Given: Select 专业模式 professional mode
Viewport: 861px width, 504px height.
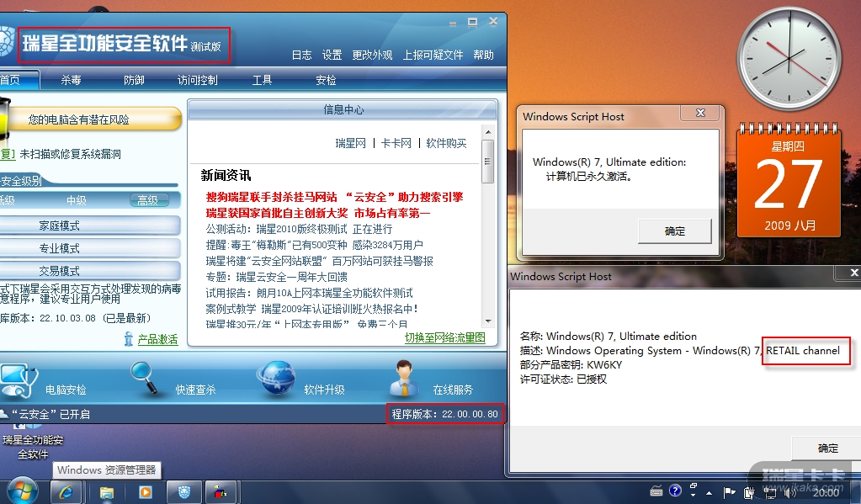Looking at the screenshot, I should click(90, 248).
